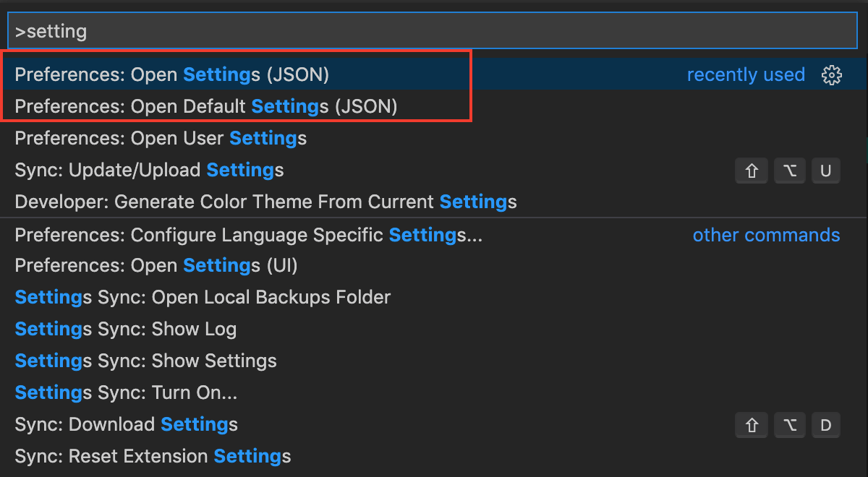The image size is (868, 477).
Task: Click the U key badge for Update/Upload
Action: (825, 171)
